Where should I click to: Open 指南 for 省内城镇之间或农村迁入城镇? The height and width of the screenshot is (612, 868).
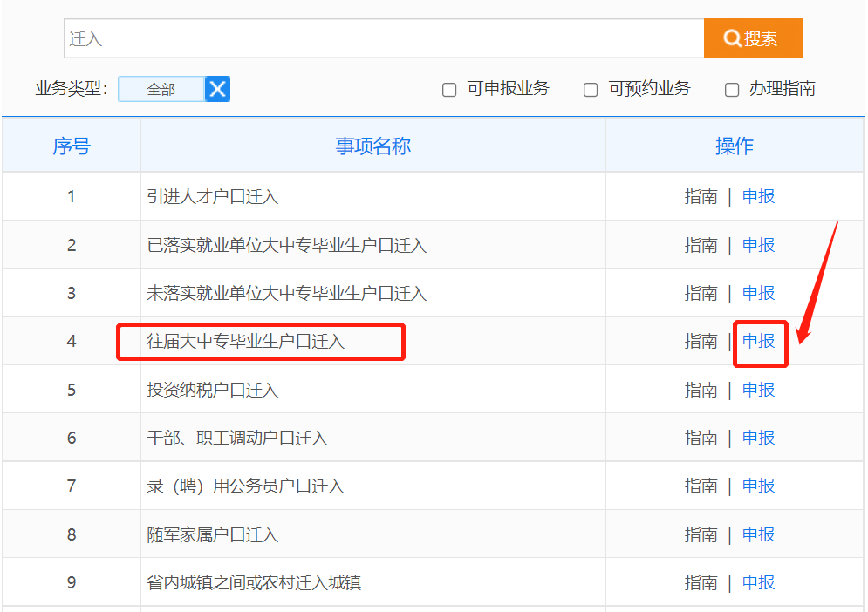click(x=701, y=582)
